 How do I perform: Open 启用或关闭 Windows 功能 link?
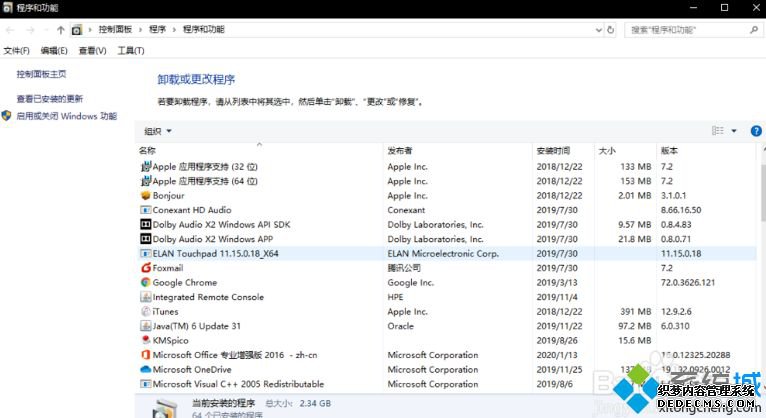[x=66, y=116]
